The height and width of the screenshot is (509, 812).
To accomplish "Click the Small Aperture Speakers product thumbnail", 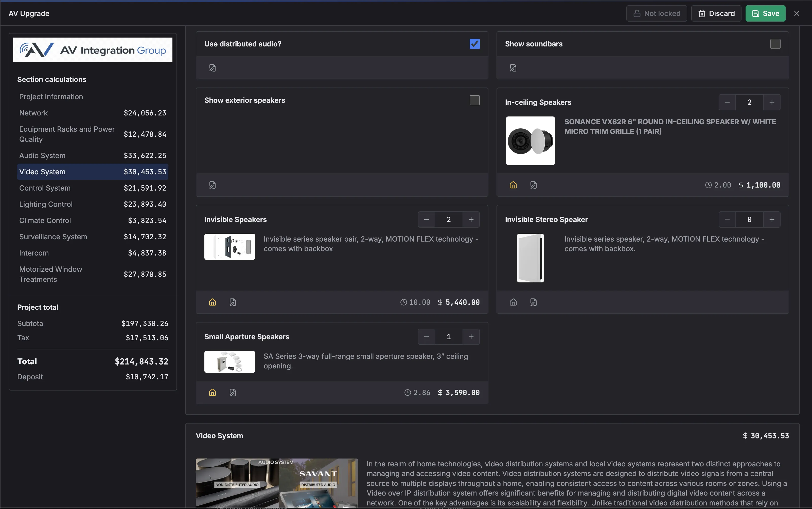I will 230,362.
